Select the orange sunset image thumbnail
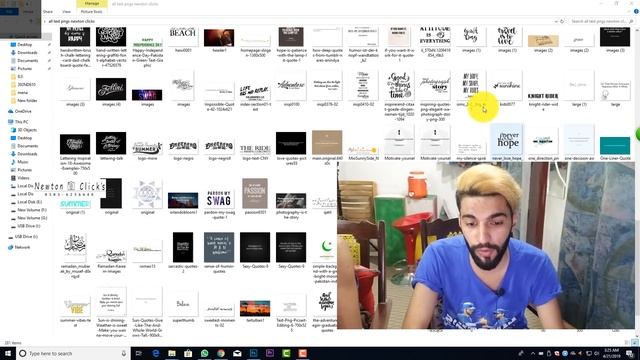 [x=255, y=309]
